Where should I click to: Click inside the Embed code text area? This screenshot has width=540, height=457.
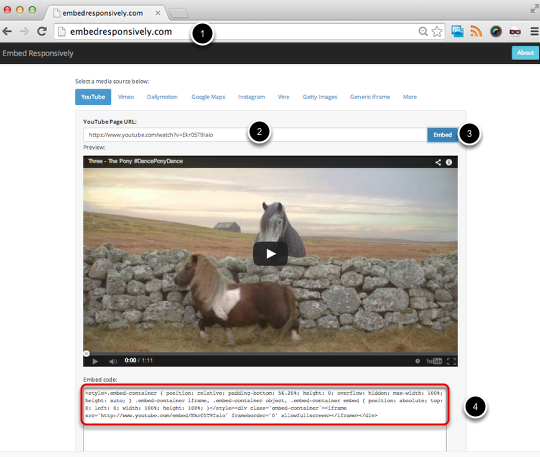pos(265,419)
